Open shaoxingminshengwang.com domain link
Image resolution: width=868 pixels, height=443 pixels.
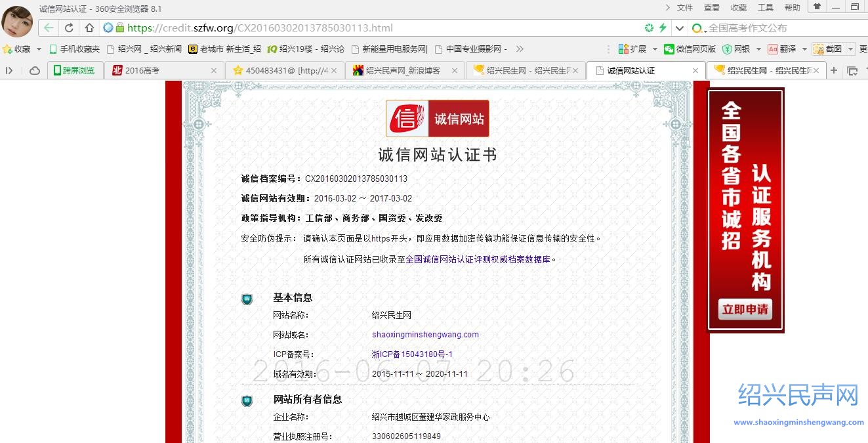click(425, 335)
